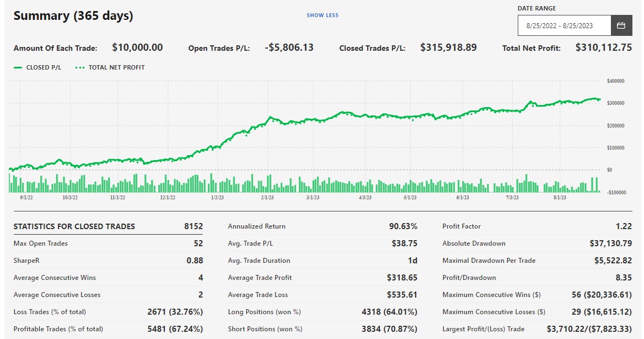
Task: Click the Profit Factor value 1.22
Action: tap(624, 226)
